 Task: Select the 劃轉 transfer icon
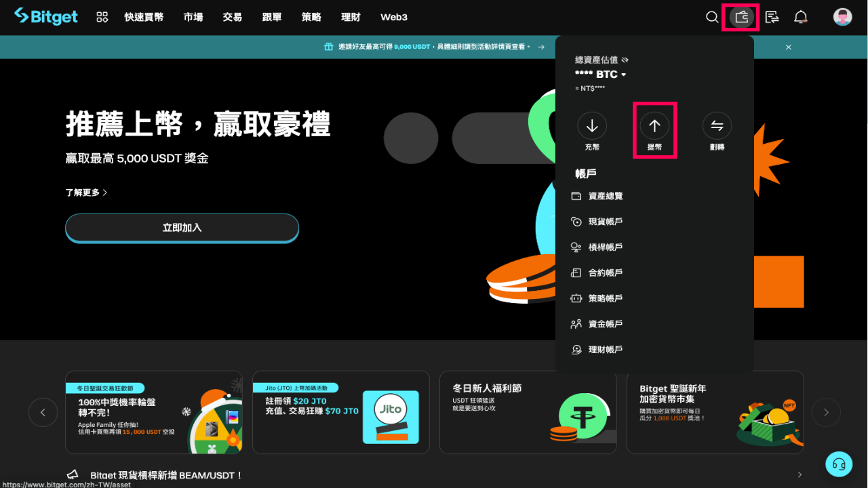coord(717,125)
